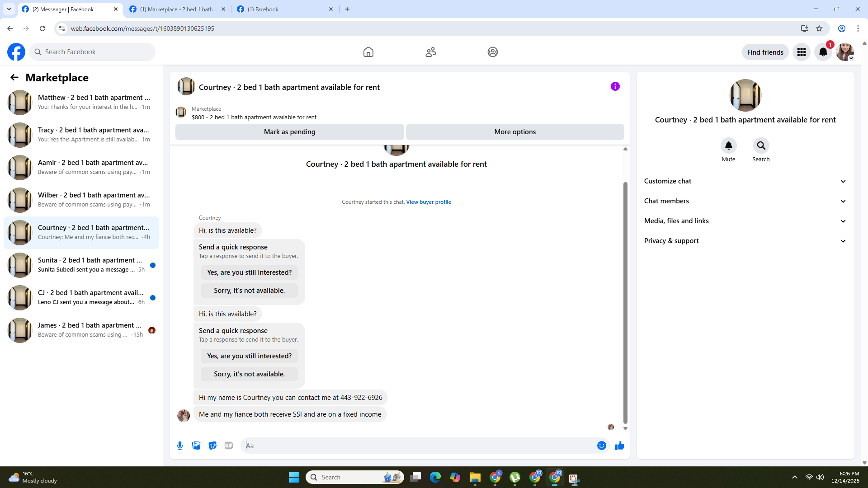
Task: Send a thumbs-up like
Action: [x=619, y=446]
